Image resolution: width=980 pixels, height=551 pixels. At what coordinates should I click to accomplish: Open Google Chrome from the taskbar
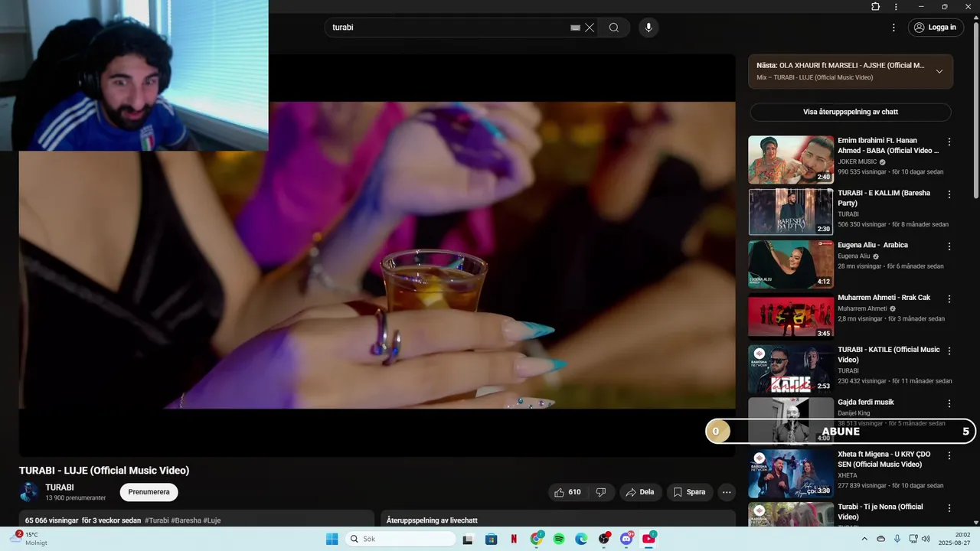[x=537, y=539]
